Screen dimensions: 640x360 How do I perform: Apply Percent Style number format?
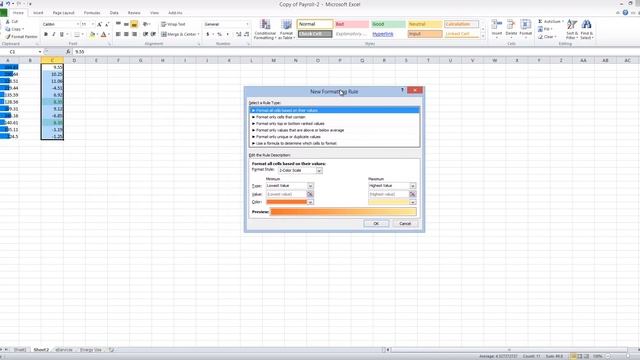pos(219,34)
